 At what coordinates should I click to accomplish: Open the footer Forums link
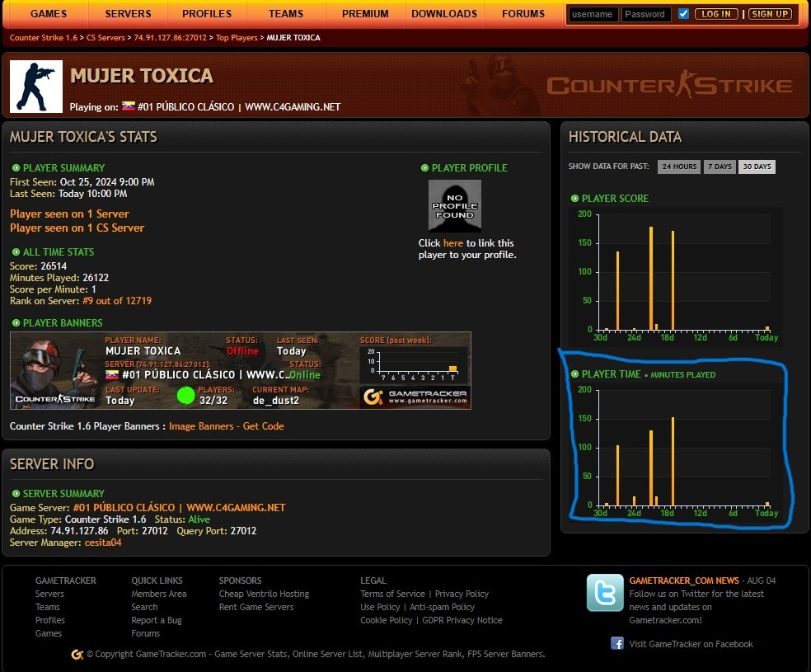(x=145, y=634)
